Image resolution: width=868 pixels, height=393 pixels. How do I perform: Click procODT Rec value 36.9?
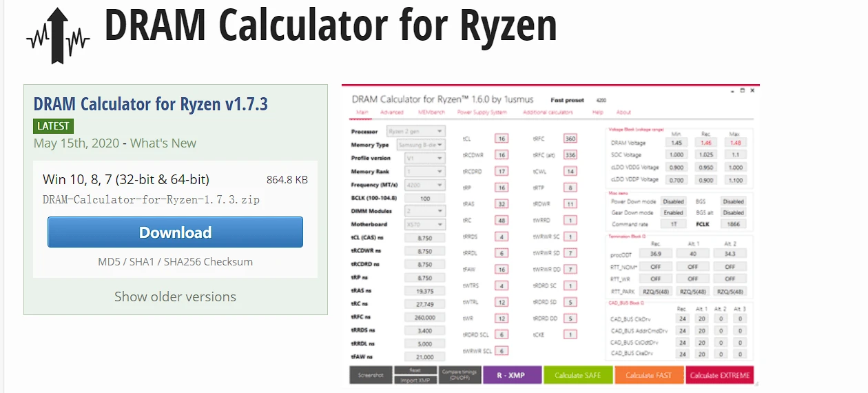point(655,254)
